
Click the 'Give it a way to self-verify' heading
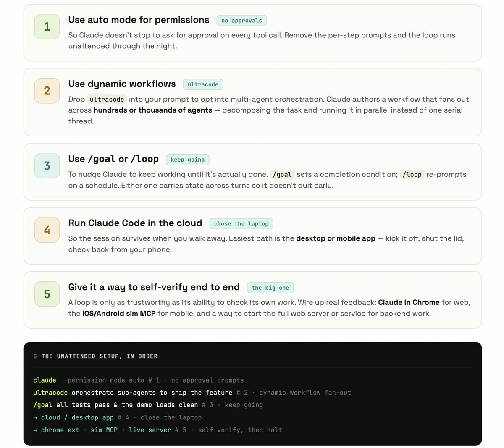tap(154, 287)
